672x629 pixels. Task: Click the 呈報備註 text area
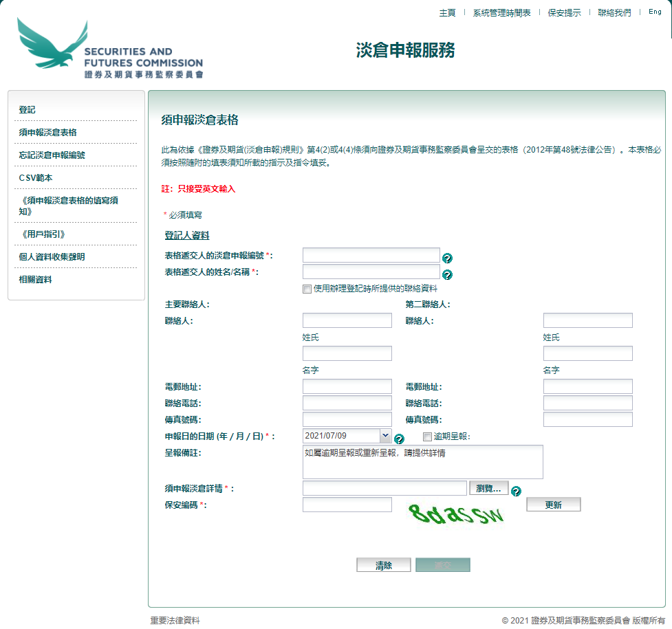[x=422, y=462]
